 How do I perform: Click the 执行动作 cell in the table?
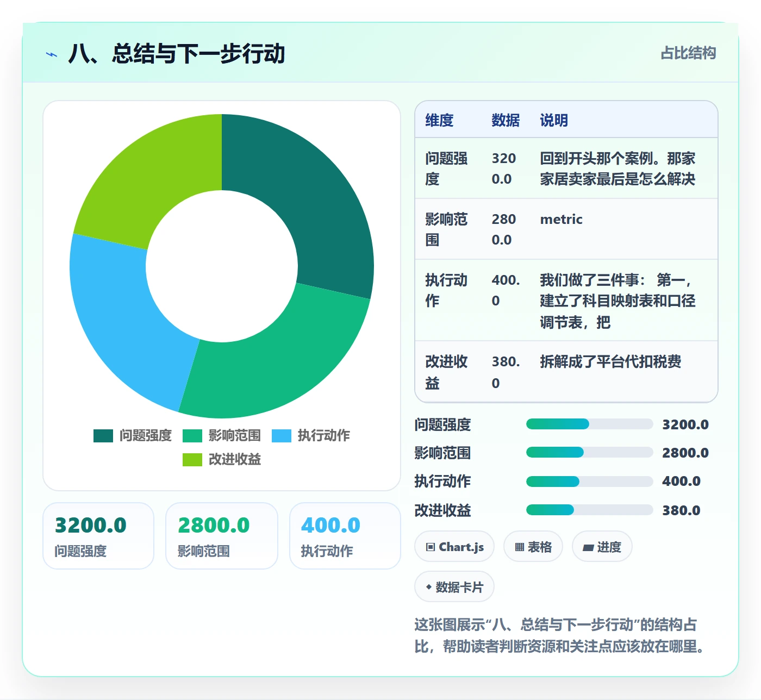(446, 291)
